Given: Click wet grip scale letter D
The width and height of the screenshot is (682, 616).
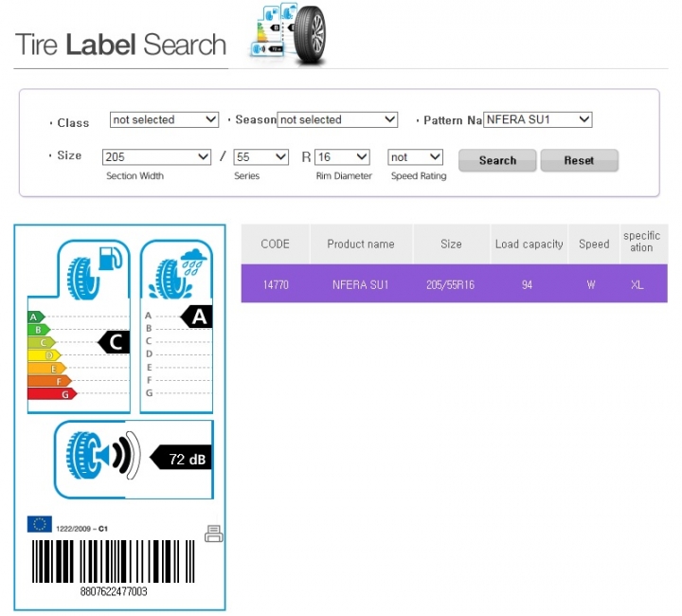Looking at the screenshot, I should coord(149,353).
